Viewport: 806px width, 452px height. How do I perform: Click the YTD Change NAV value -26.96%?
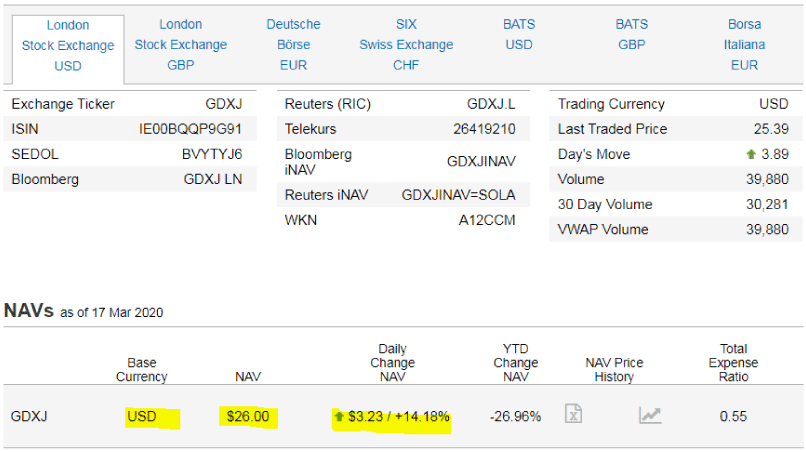(515, 416)
